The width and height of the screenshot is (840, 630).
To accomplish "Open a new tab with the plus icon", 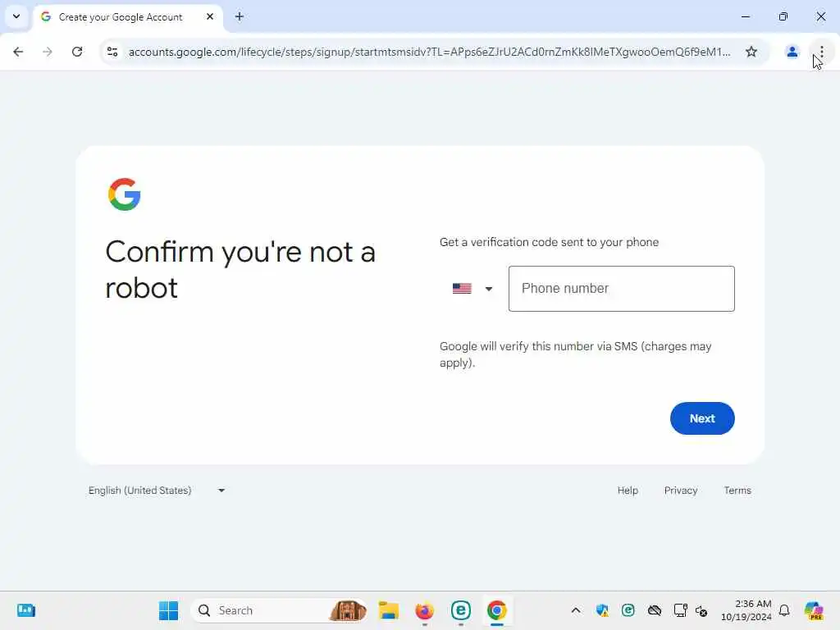I will 240,16.
